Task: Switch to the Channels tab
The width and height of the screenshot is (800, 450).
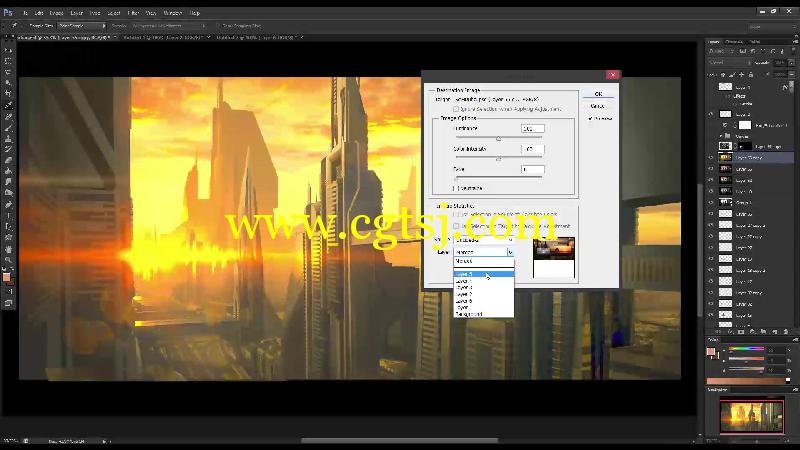Action: pos(734,42)
